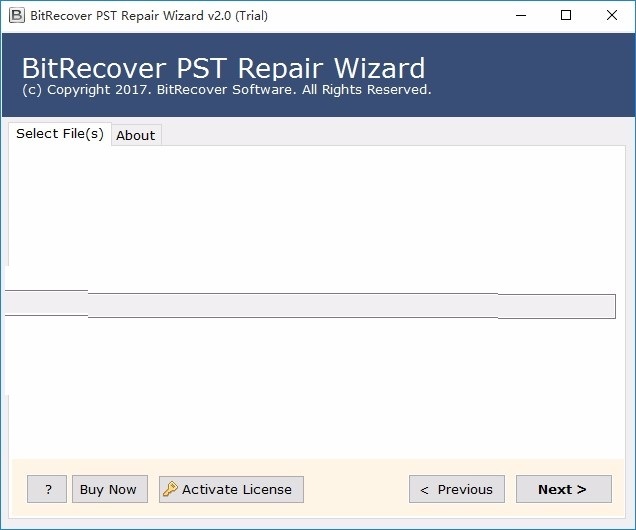Click the Buy Now button

(110, 489)
